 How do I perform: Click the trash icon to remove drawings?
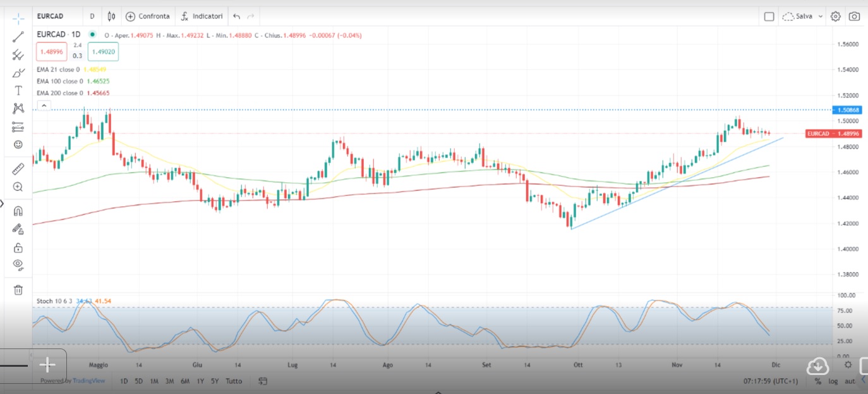coord(18,290)
